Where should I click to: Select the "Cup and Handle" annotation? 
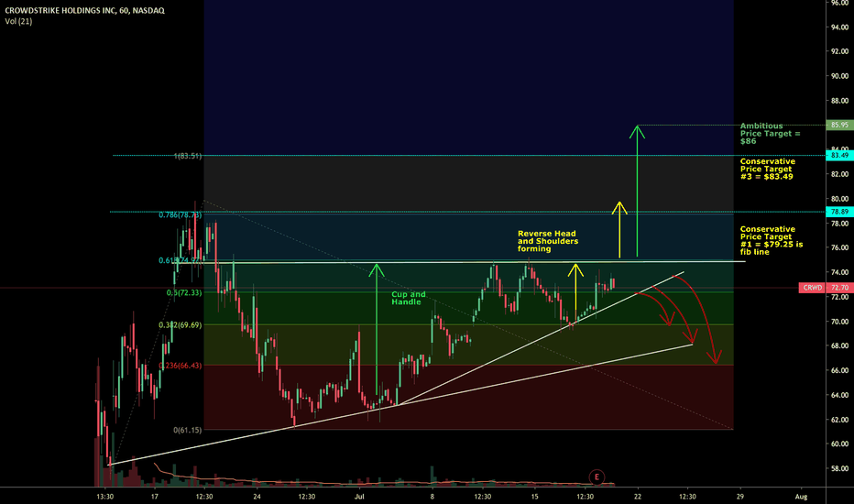[x=409, y=298]
